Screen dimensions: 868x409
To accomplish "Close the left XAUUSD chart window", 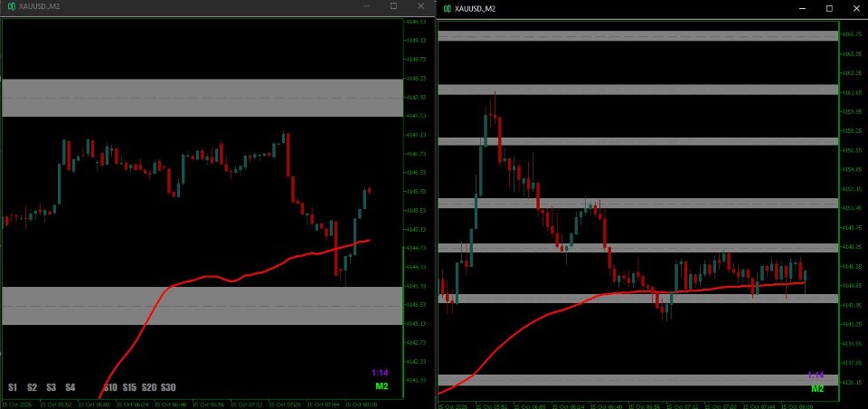I will [x=420, y=6].
